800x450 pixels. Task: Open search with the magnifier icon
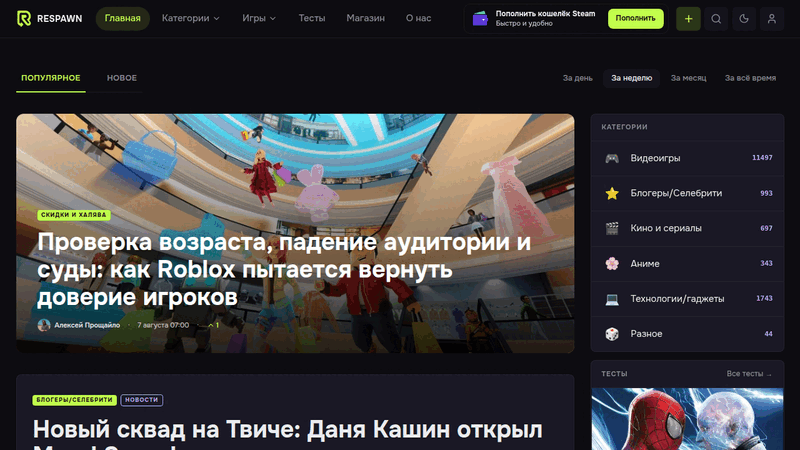716,19
